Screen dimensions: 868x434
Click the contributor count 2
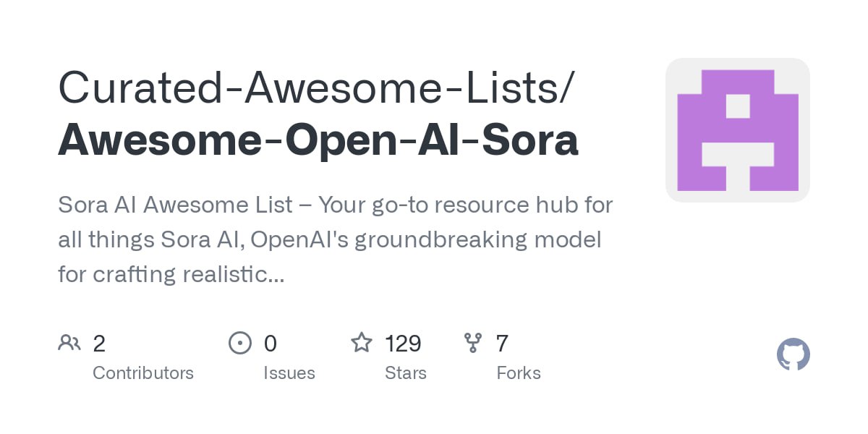point(99,343)
